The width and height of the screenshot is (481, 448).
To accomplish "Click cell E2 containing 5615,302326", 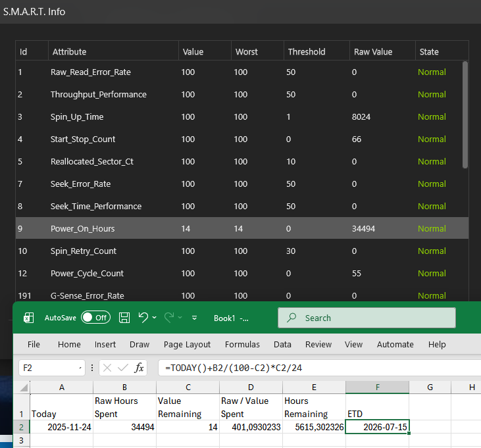I will (x=314, y=427).
